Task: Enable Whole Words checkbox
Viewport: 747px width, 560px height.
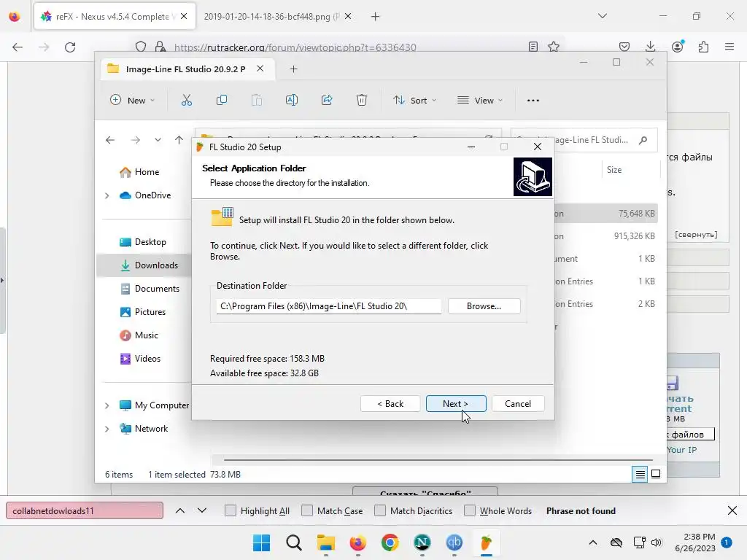Action: pos(469,510)
